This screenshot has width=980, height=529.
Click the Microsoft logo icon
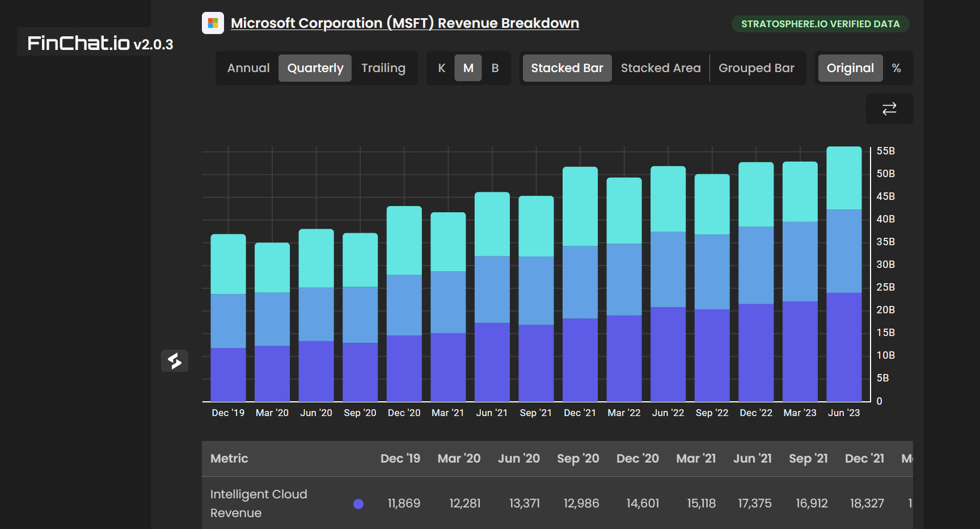click(213, 23)
